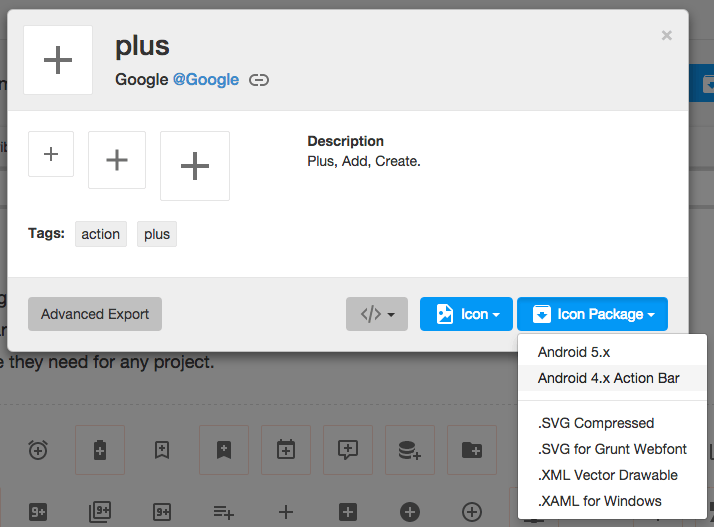Collapse the Icon Package dropdown
This screenshot has width=714, height=527.
pyautogui.click(x=592, y=314)
